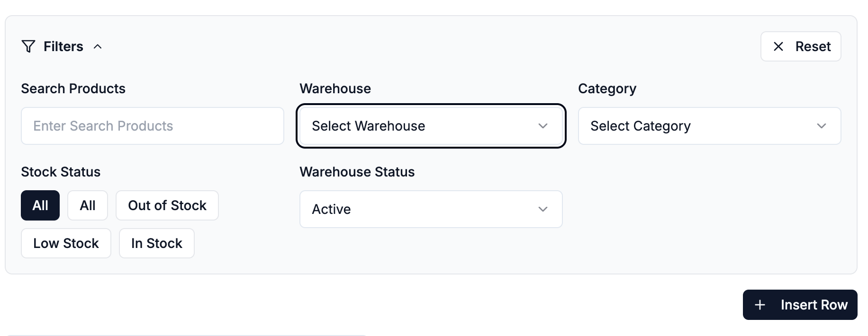Enable the Low Stock filter
The height and width of the screenshot is (336, 868).
pos(65,243)
